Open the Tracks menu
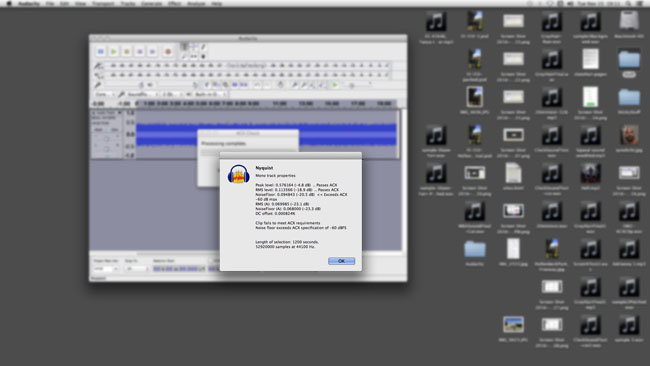650x366 pixels. (128, 3)
